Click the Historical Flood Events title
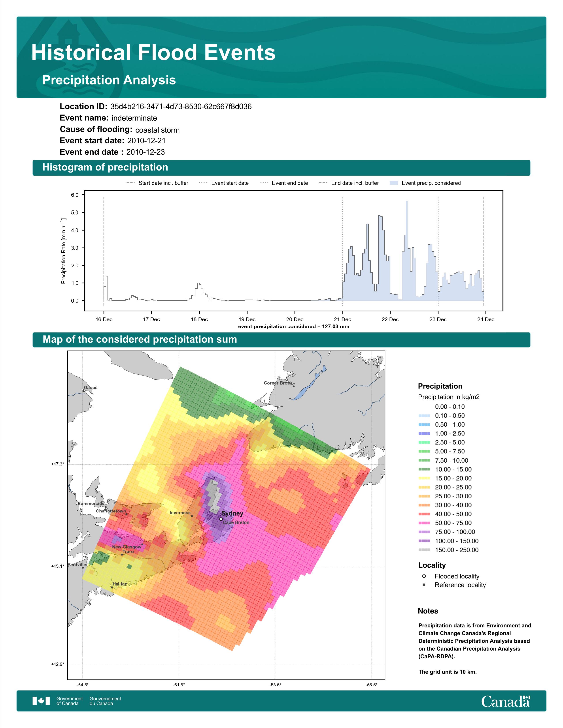Screen dimensions: 563x728 (153, 53)
